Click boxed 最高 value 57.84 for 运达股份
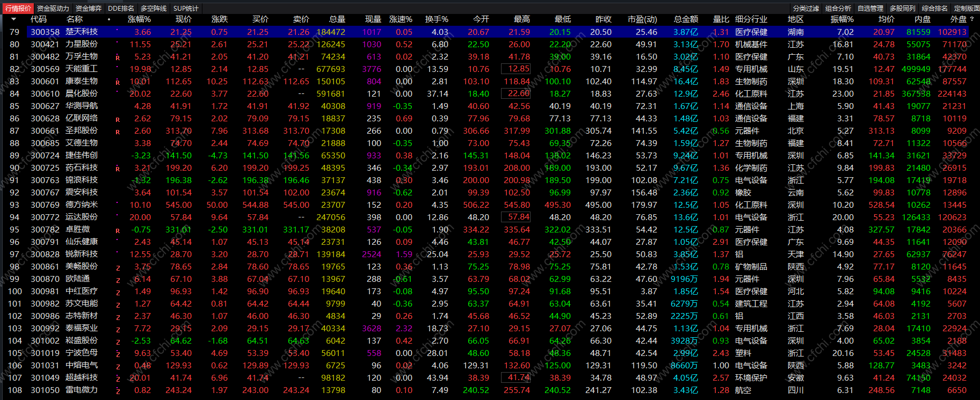Image resolution: width=980 pixels, height=400 pixels. (516, 217)
